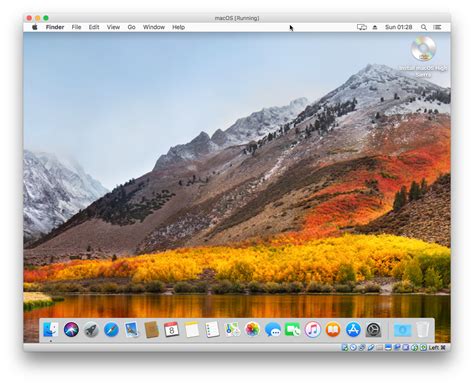The image size is (474, 385).
Task: Open the Notes app
Action: pos(192,330)
